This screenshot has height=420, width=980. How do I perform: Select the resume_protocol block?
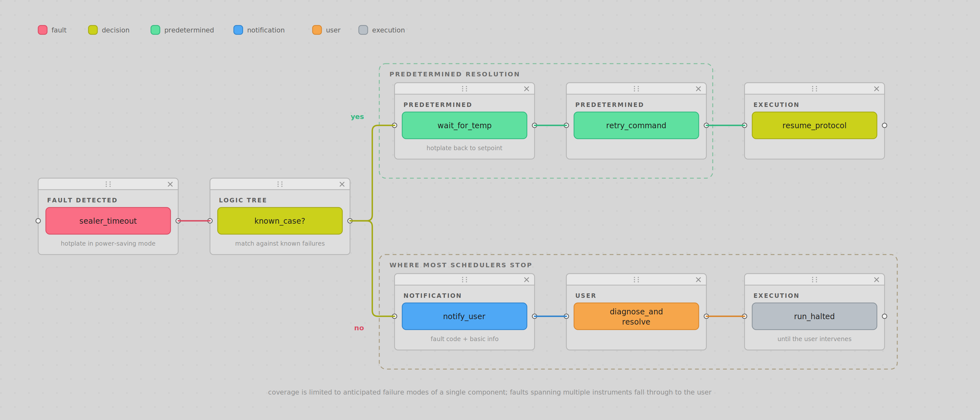(815, 125)
